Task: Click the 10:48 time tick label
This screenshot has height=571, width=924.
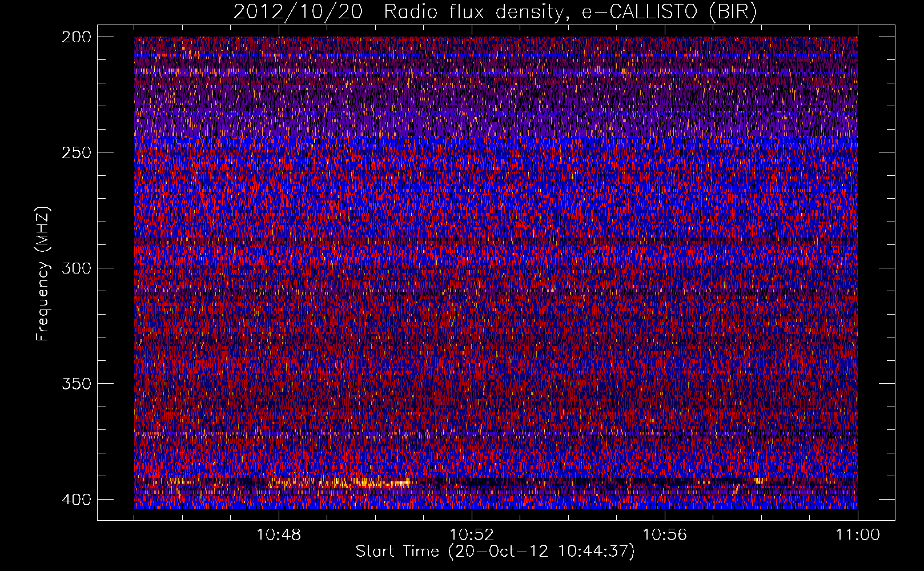Action: point(279,535)
